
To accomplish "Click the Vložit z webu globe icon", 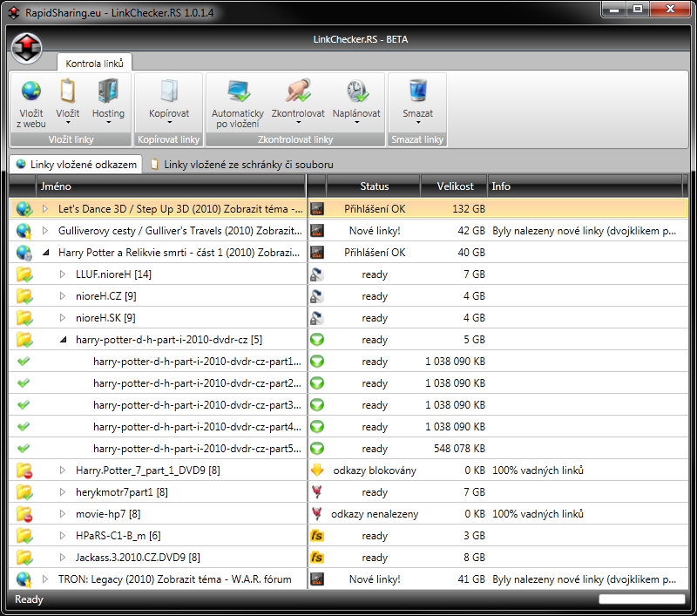I will (30, 91).
